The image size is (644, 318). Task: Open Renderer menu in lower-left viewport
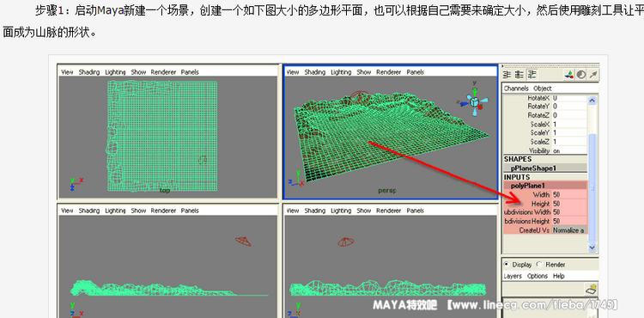pos(163,211)
